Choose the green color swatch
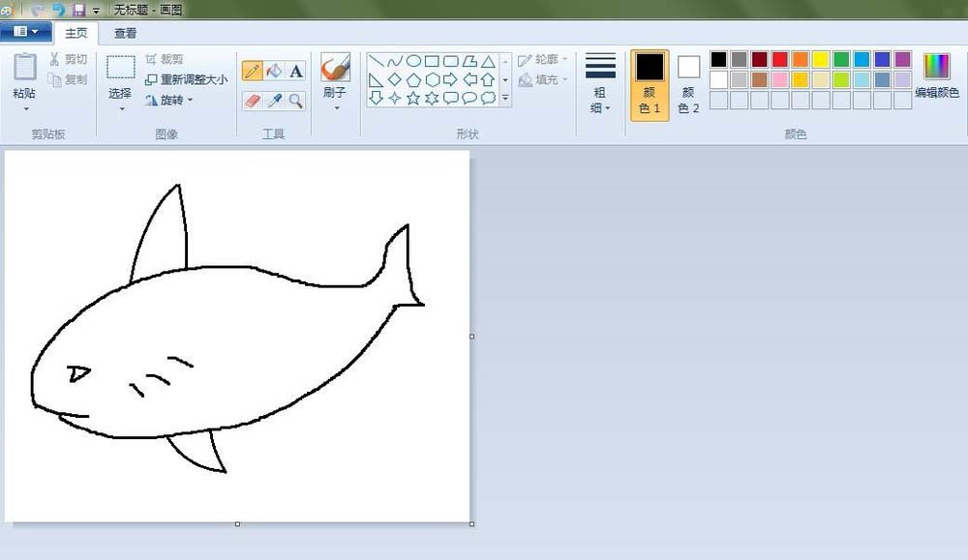The width and height of the screenshot is (968, 560). (x=841, y=59)
